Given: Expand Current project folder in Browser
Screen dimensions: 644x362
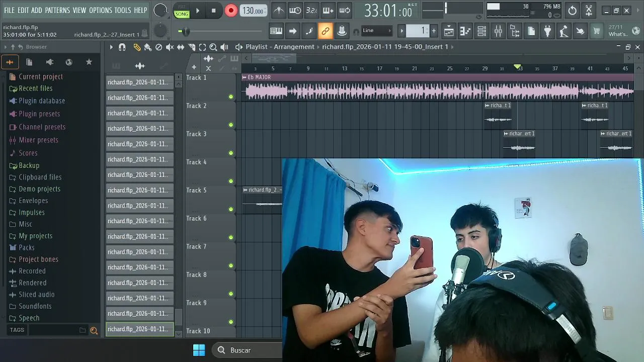Looking at the screenshot, I should 41,76.
